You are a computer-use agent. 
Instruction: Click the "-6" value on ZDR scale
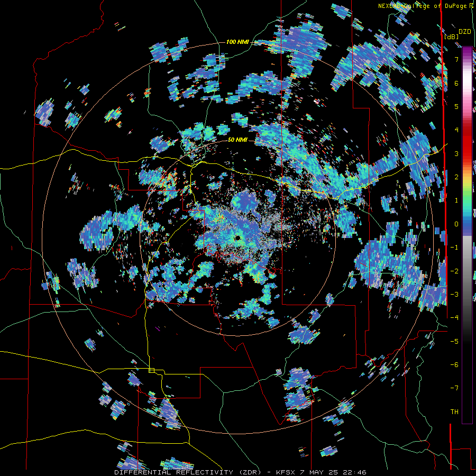coord(454,364)
